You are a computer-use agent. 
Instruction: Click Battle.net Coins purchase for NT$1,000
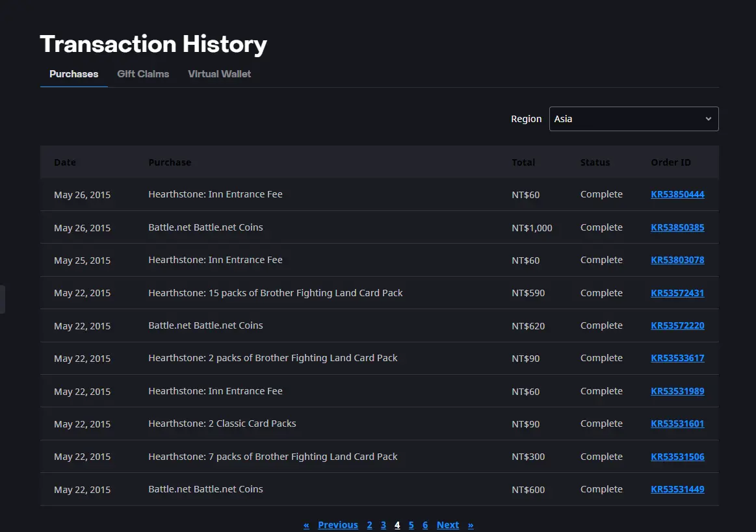(x=205, y=227)
